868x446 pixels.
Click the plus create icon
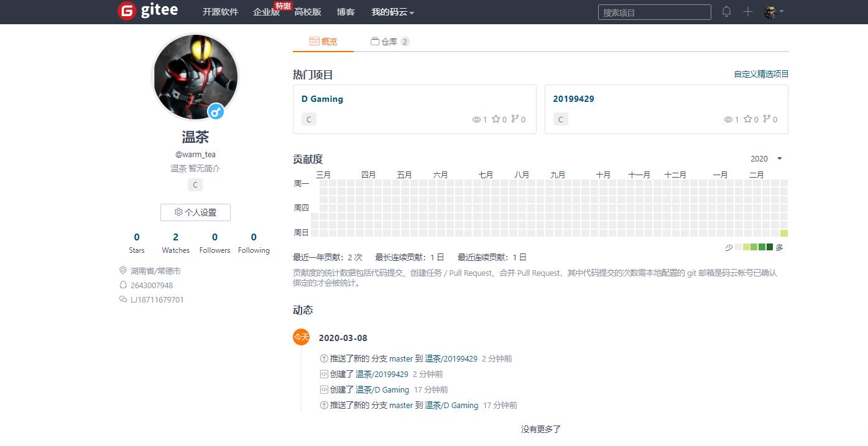[x=748, y=12]
